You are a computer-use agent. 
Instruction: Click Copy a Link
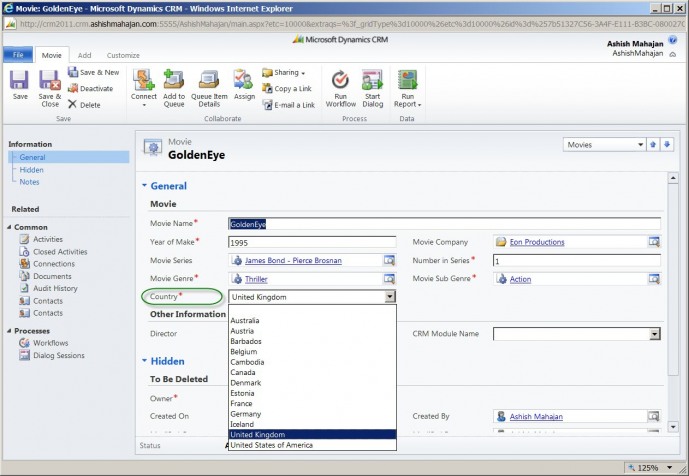(287, 88)
